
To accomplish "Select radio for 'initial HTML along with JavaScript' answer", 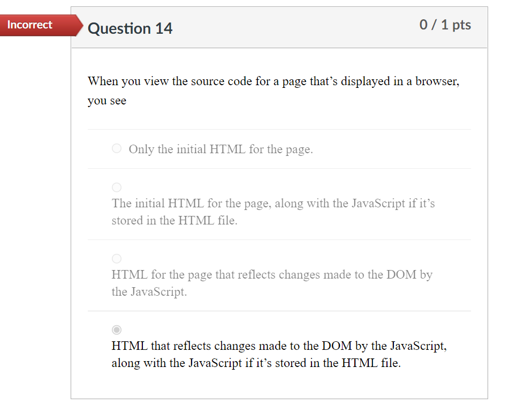I will pos(116,187).
